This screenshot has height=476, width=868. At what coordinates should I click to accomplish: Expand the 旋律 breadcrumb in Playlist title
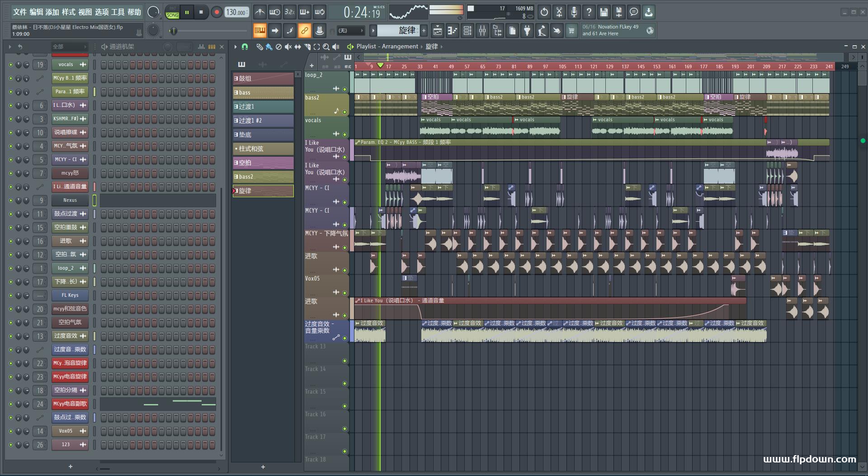pos(432,47)
